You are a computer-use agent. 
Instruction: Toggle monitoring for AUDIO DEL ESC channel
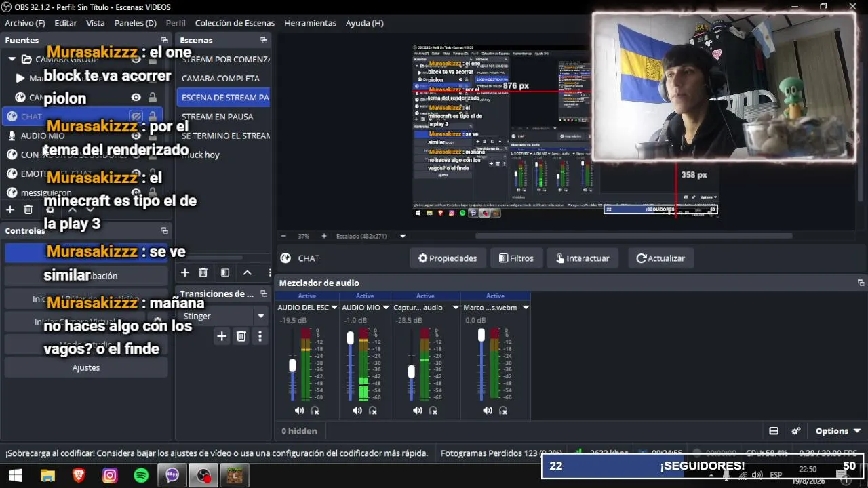(x=315, y=411)
